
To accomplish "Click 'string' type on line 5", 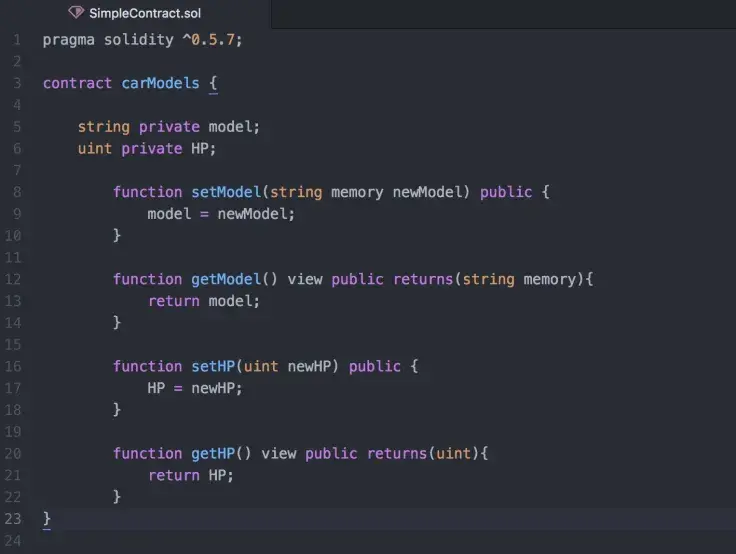I will (x=104, y=127).
